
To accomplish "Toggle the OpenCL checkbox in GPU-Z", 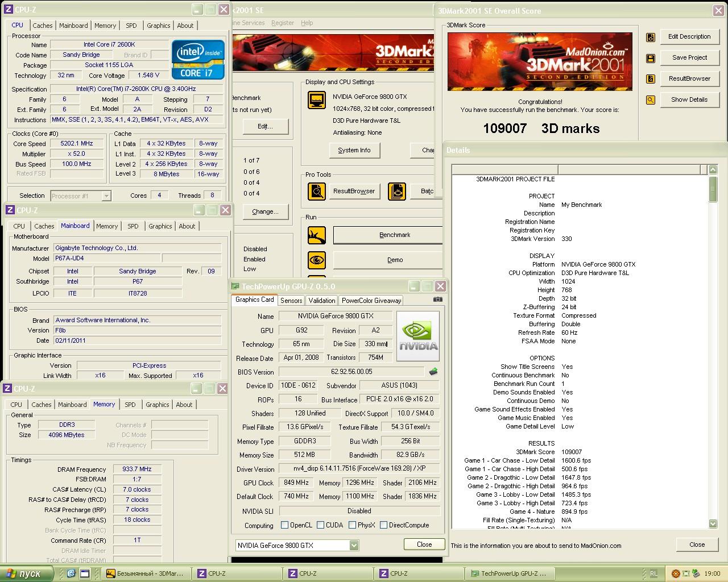I will [285, 525].
